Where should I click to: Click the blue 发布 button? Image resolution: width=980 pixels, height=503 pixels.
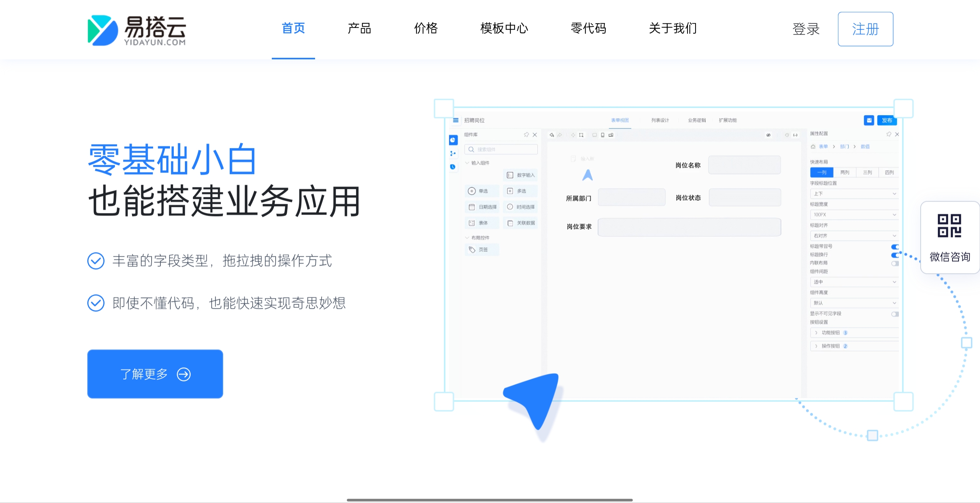point(887,120)
